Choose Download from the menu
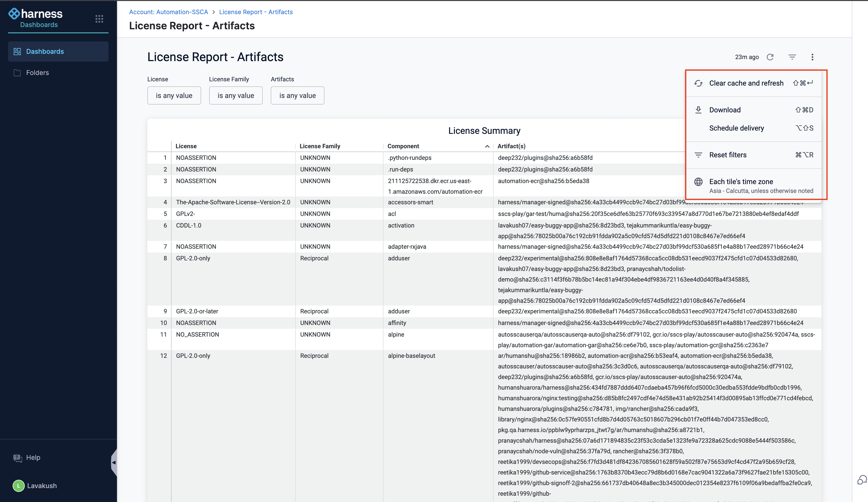The image size is (868, 502). pos(725,110)
